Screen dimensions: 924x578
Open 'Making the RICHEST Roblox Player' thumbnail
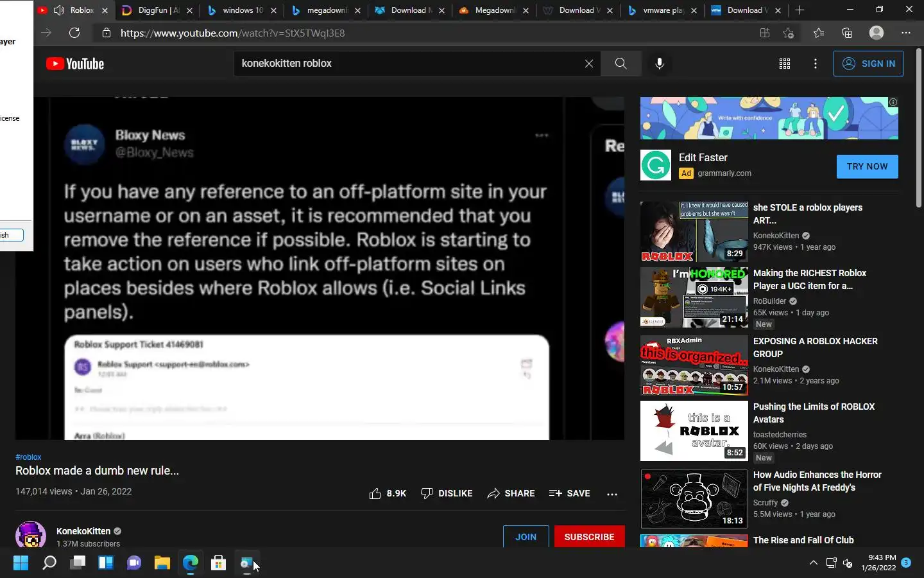point(694,297)
